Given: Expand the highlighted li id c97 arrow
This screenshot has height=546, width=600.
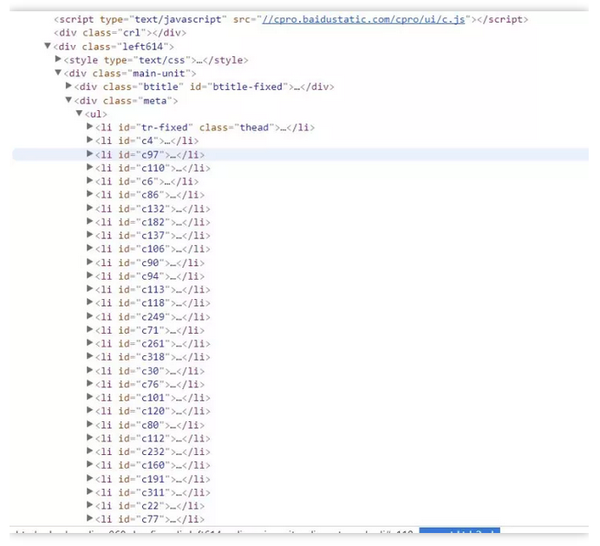Looking at the screenshot, I should (x=90, y=154).
